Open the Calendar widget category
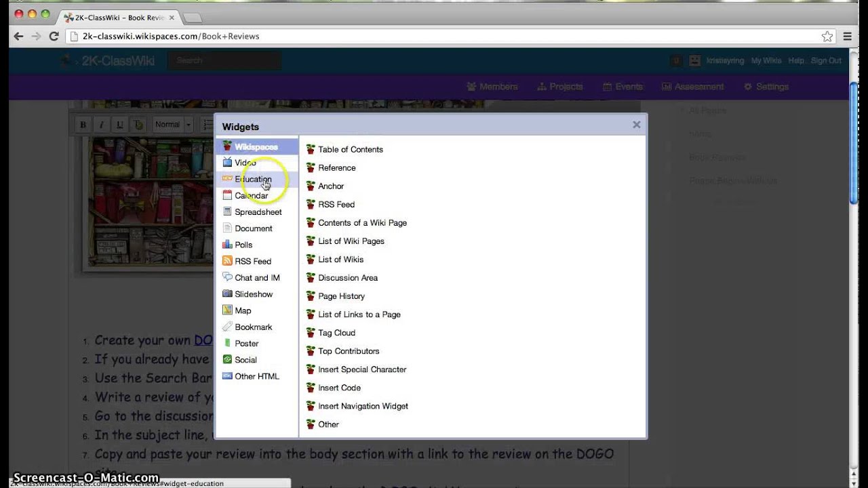 (x=251, y=195)
